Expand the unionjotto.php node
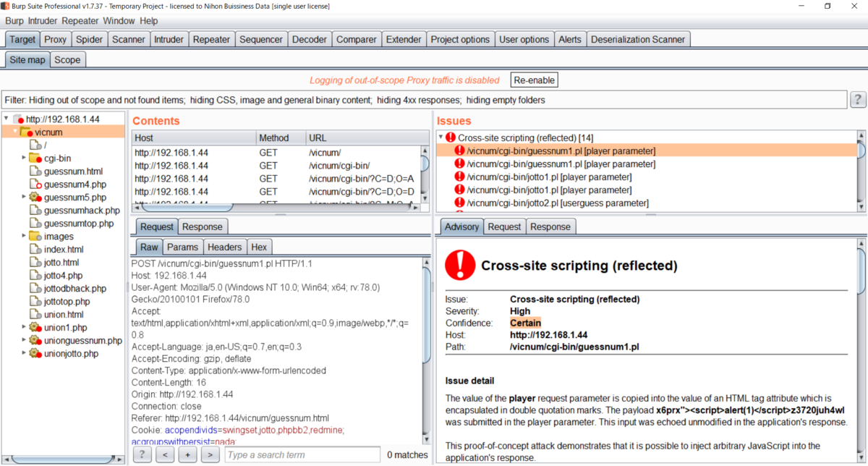 click(24, 354)
